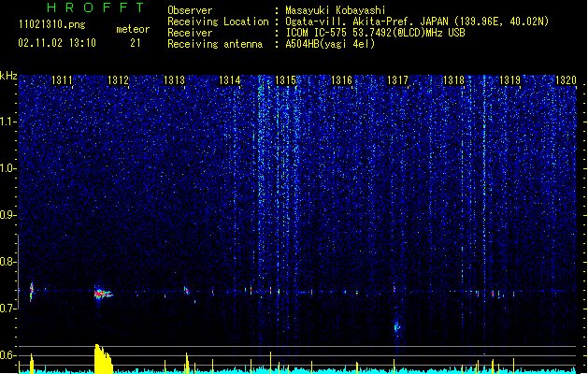The height and width of the screenshot is (374, 588).
Task: Click the 1.0 kHz axis label
Action: click(7, 168)
